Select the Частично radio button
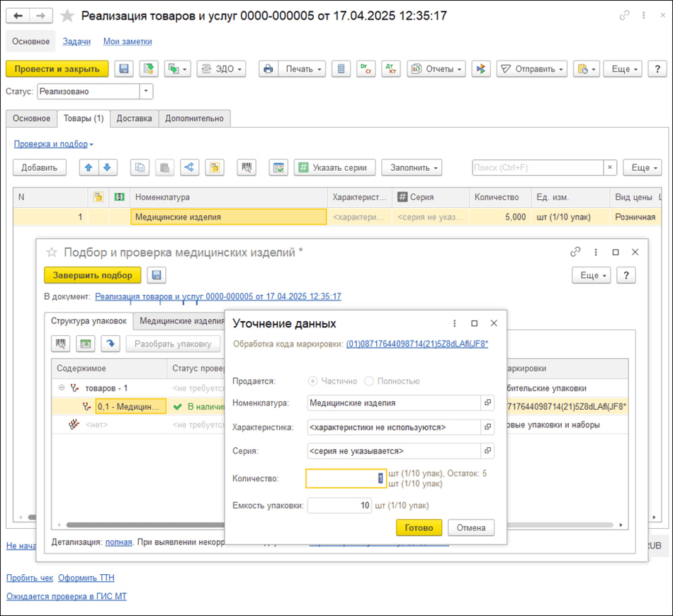The height and width of the screenshot is (616, 673). tap(312, 381)
